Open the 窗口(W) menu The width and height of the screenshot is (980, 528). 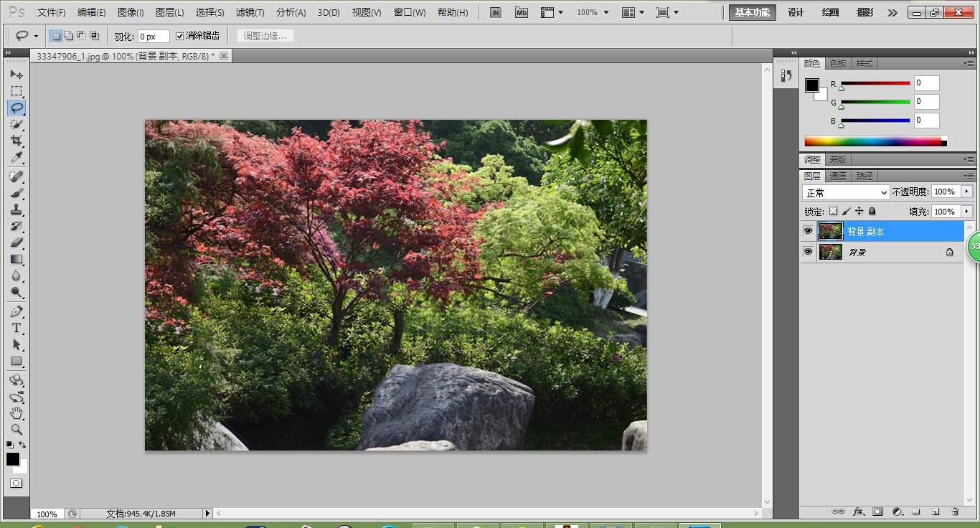[410, 12]
